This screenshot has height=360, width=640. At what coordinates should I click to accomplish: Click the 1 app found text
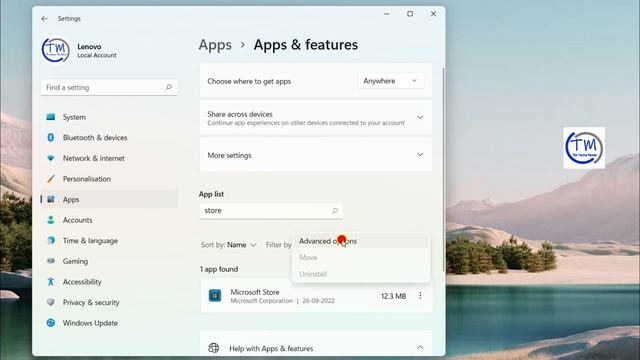(x=219, y=269)
